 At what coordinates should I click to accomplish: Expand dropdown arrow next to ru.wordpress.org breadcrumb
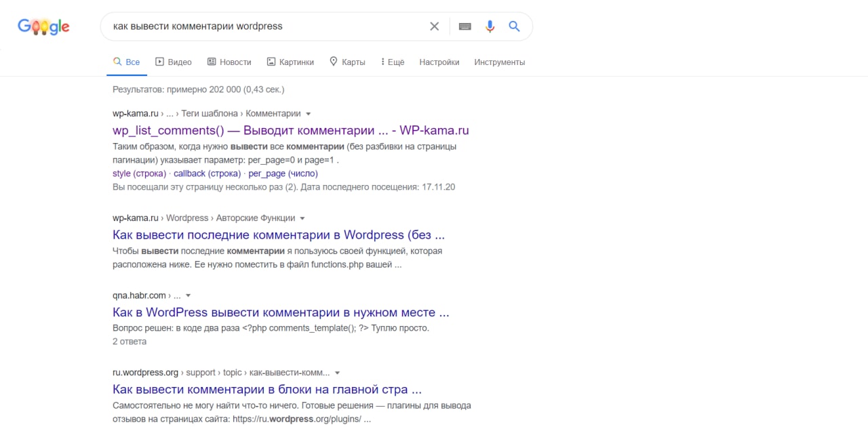(x=337, y=373)
